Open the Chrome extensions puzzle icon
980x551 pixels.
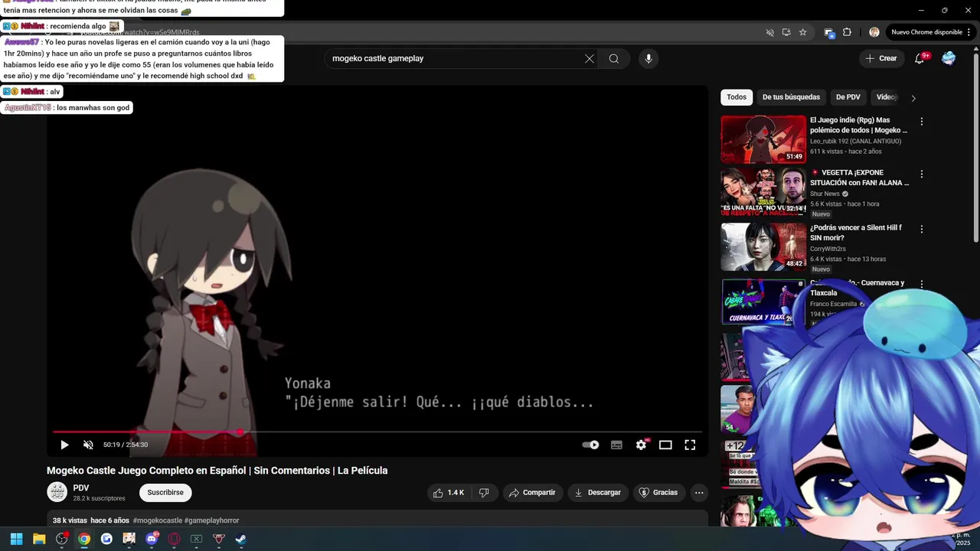pos(847,32)
